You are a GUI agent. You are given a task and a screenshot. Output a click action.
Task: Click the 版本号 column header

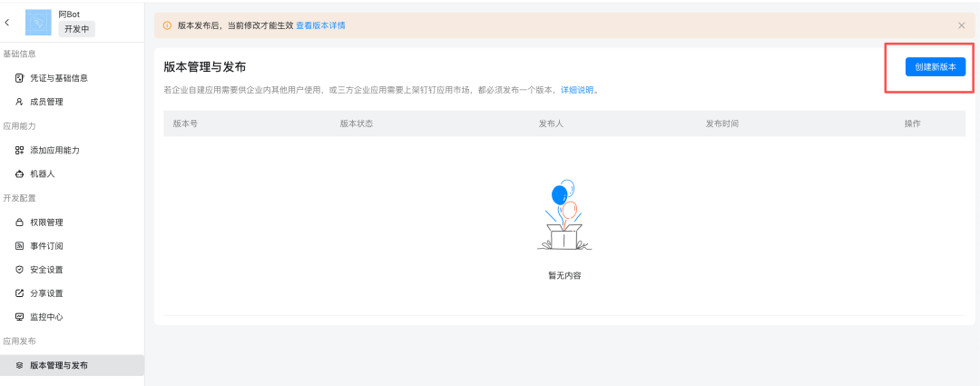click(186, 124)
